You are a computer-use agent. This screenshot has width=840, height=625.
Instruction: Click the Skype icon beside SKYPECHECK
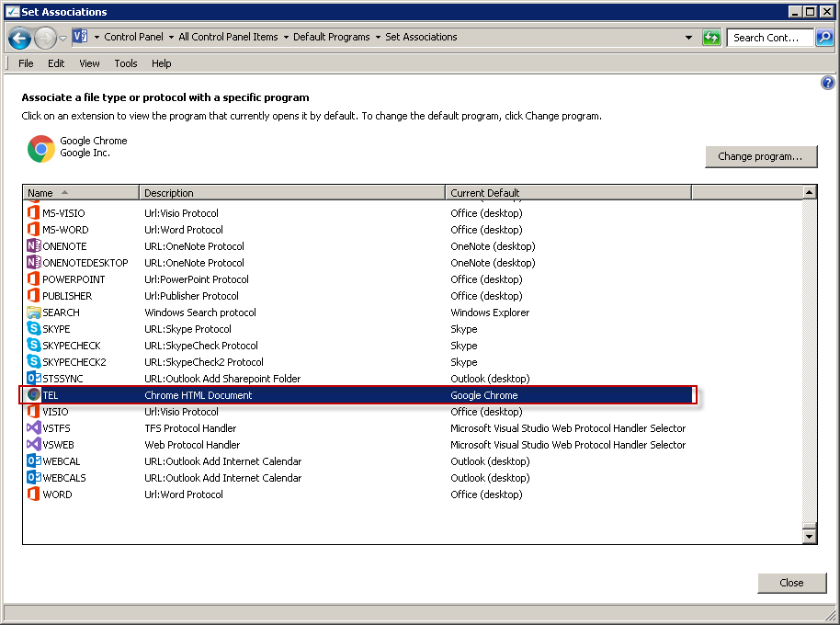(33, 345)
